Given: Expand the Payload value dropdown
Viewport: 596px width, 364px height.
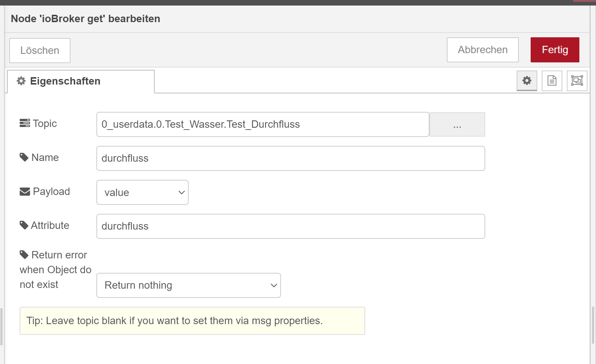Looking at the screenshot, I should (x=143, y=192).
